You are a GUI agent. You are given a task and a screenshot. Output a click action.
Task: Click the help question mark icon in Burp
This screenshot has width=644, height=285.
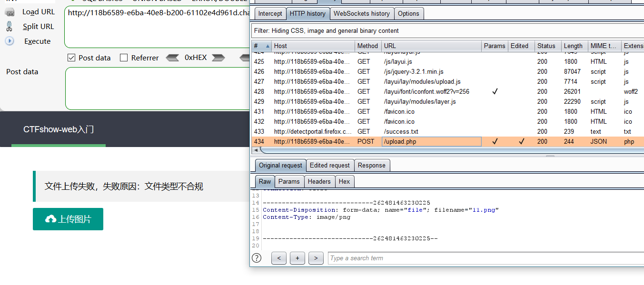[257, 258]
